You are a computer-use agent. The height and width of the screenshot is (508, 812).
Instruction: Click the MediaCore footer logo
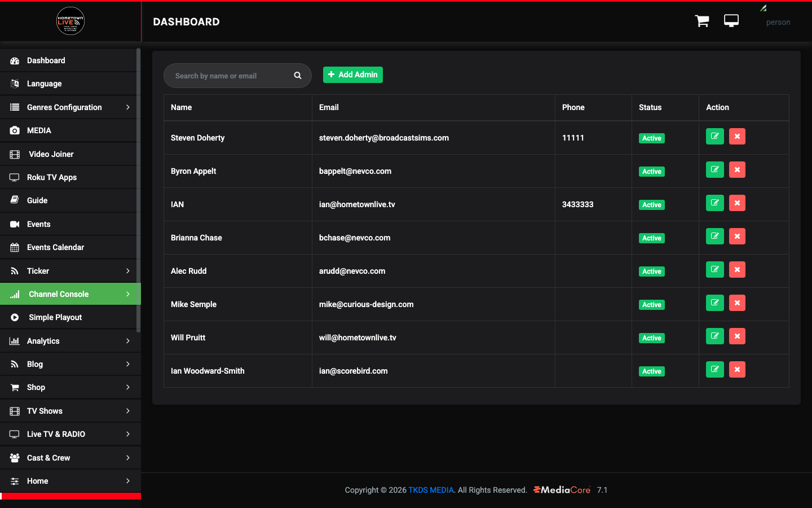(x=562, y=490)
